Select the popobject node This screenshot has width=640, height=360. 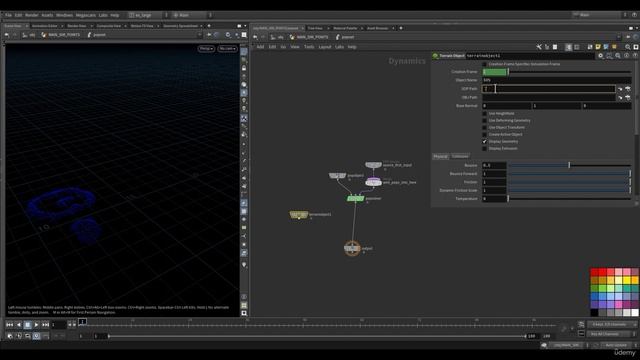[x=337, y=176]
